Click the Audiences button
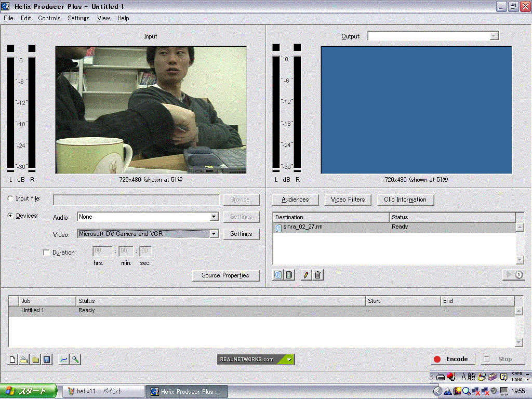The width and height of the screenshot is (532, 399). pyautogui.click(x=295, y=199)
